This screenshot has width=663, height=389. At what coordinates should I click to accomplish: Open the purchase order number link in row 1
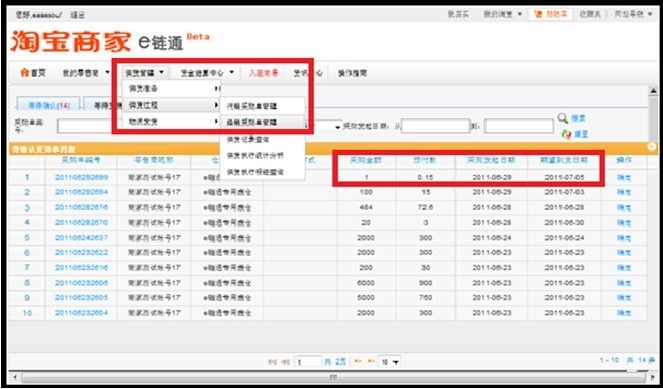click(x=81, y=178)
